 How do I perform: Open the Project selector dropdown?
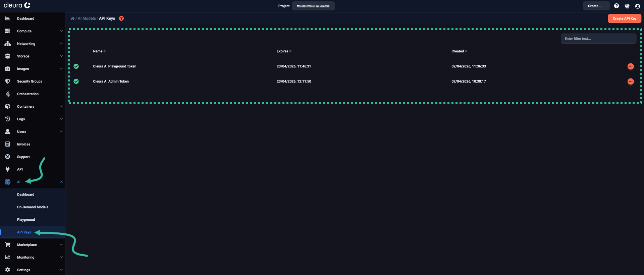(313, 6)
